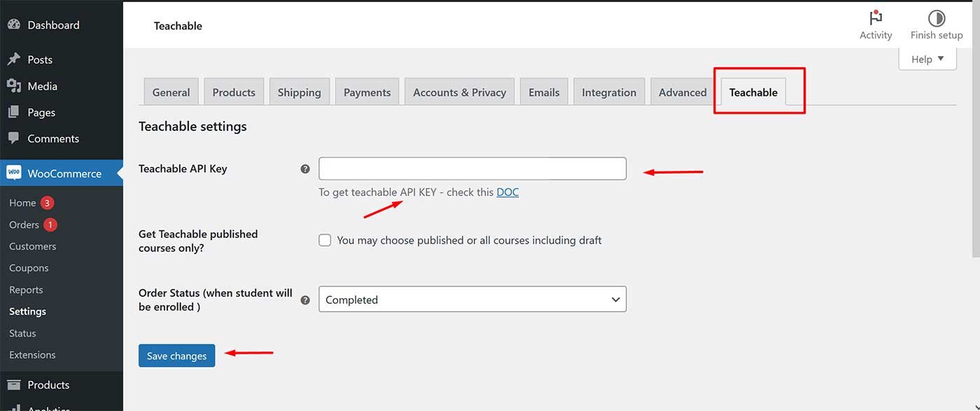Click the Finish setup circle icon
Screen dimensions: 980x411
[x=936, y=18]
